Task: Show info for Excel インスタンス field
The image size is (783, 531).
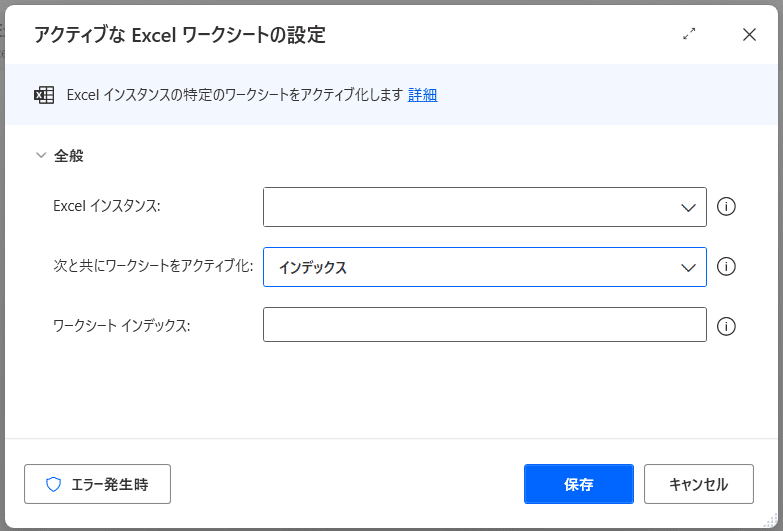Action: pyautogui.click(x=727, y=207)
